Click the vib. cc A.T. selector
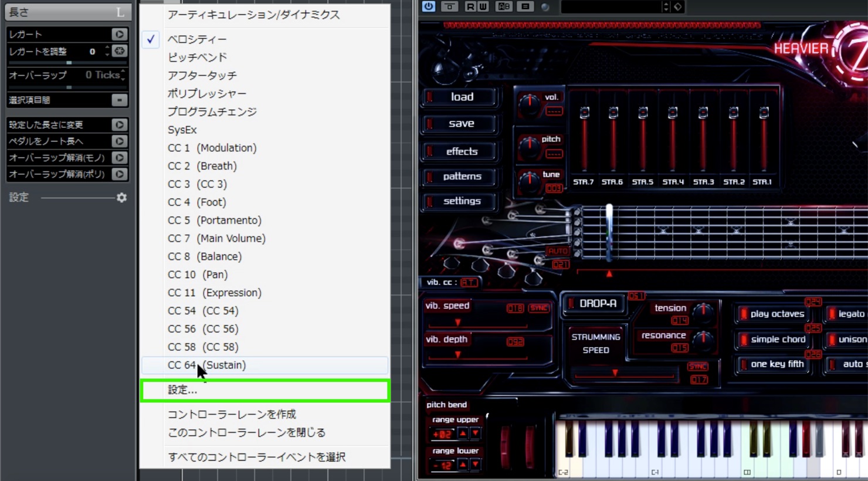The height and width of the screenshot is (481, 868). tap(469, 282)
